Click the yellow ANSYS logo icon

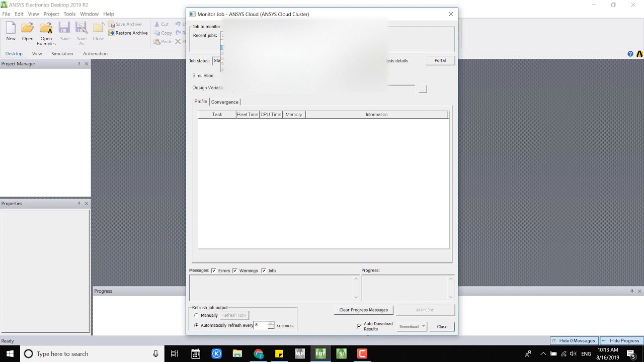tap(639, 54)
